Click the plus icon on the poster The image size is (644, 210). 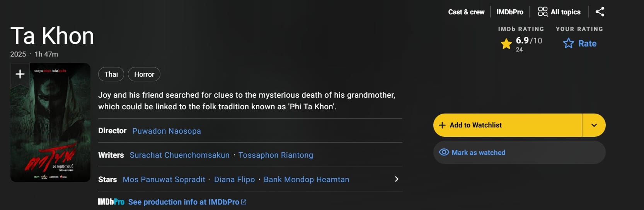20,74
